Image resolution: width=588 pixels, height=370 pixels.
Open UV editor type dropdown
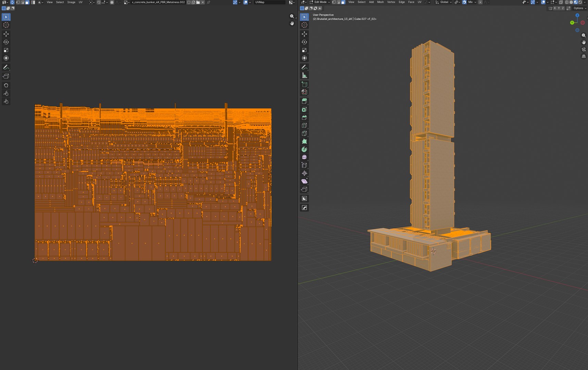pyautogui.click(x=5, y=2)
